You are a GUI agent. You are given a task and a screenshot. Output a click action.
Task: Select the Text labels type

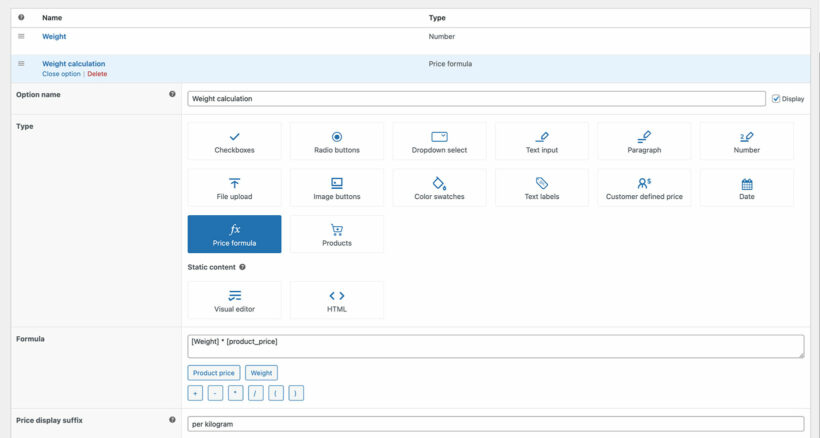[541, 188]
